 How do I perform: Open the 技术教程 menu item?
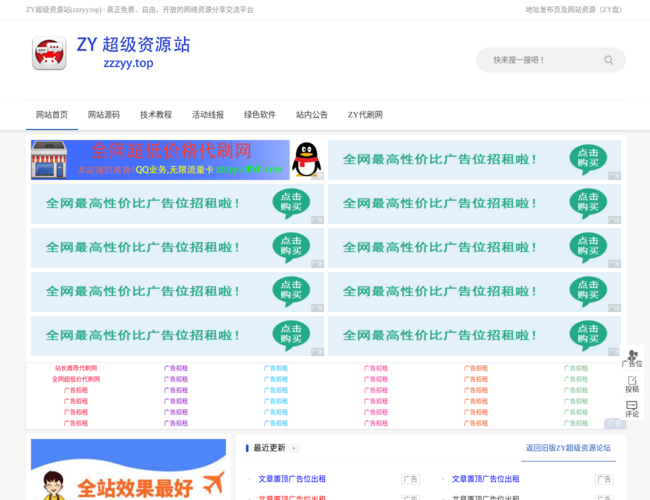click(156, 115)
